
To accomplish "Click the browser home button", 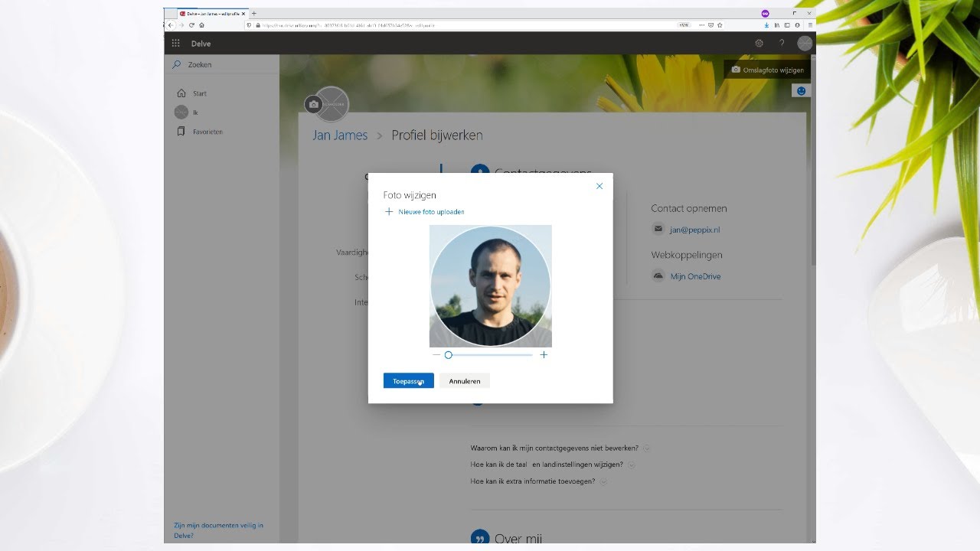I will click(x=201, y=25).
